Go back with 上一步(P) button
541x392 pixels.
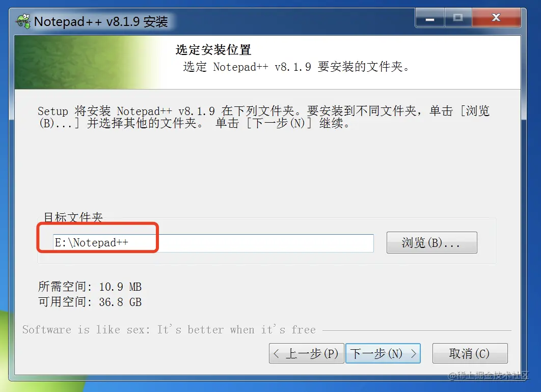pyautogui.click(x=306, y=353)
